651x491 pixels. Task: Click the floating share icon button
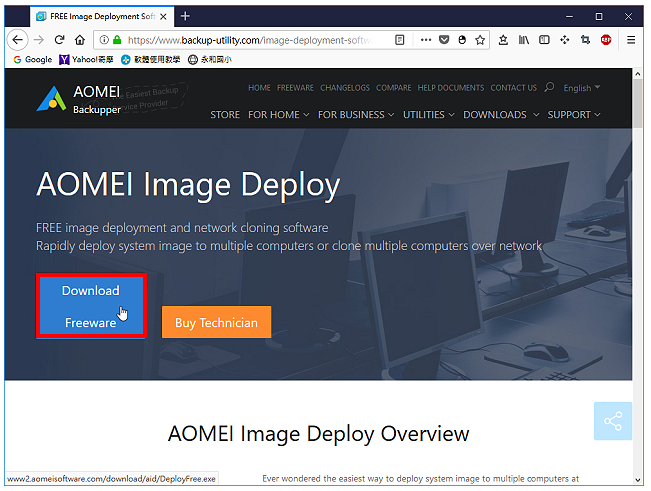[613, 421]
